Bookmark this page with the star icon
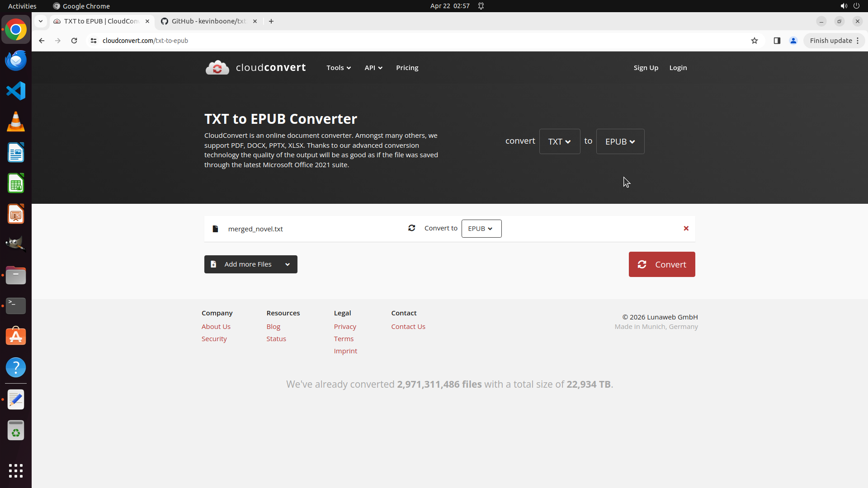 pyautogui.click(x=754, y=41)
